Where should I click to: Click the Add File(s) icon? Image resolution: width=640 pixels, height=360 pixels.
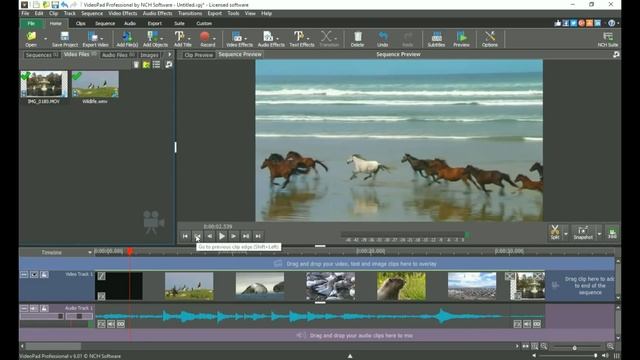click(x=127, y=36)
